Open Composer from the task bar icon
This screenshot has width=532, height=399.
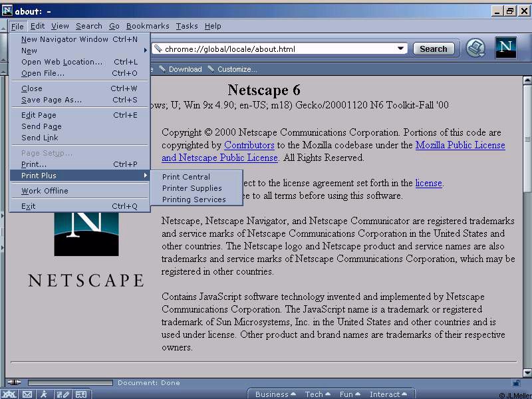click(x=63, y=394)
